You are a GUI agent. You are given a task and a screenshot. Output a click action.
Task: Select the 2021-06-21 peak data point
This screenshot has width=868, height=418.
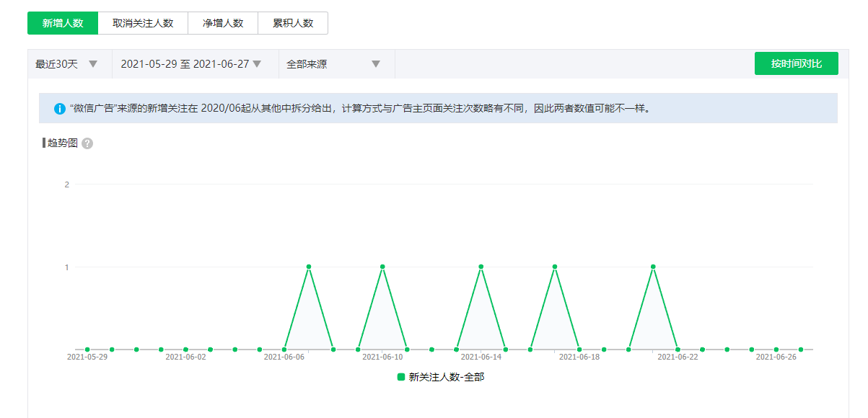[653, 267]
